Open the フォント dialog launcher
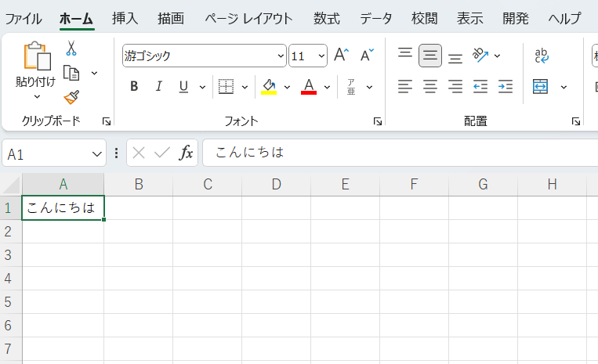This screenshot has height=364, width=598. tap(377, 121)
